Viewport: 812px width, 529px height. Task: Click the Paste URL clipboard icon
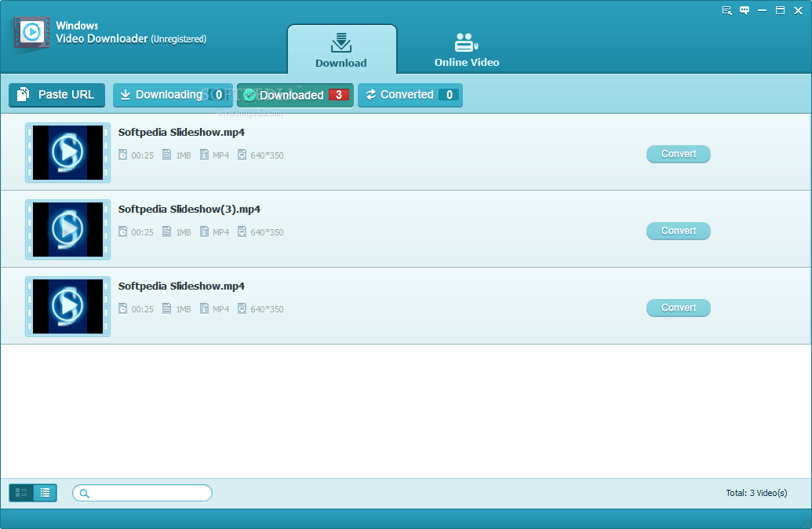point(23,94)
